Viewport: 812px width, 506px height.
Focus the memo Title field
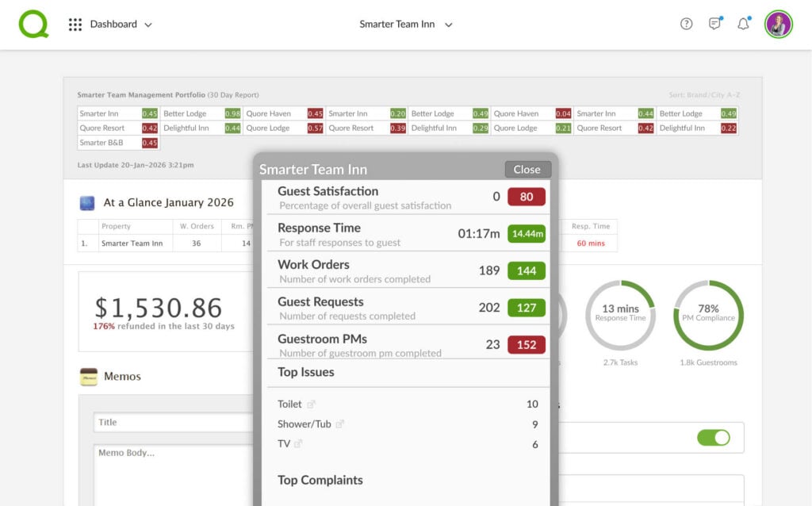(174, 422)
